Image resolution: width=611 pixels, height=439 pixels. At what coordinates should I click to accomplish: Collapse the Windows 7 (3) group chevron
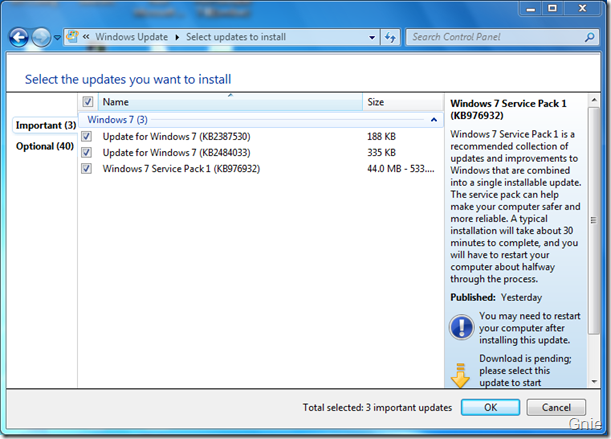434,120
